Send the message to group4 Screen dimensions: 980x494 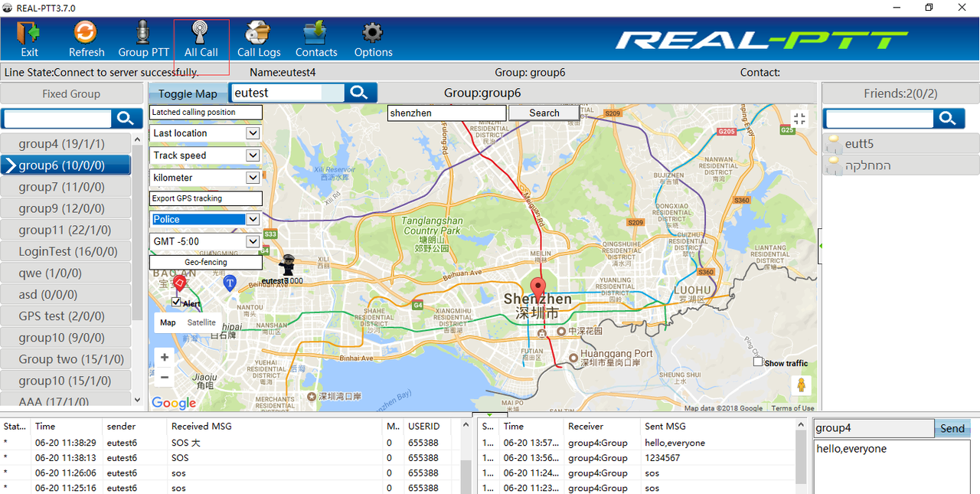[x=952, y=428]
